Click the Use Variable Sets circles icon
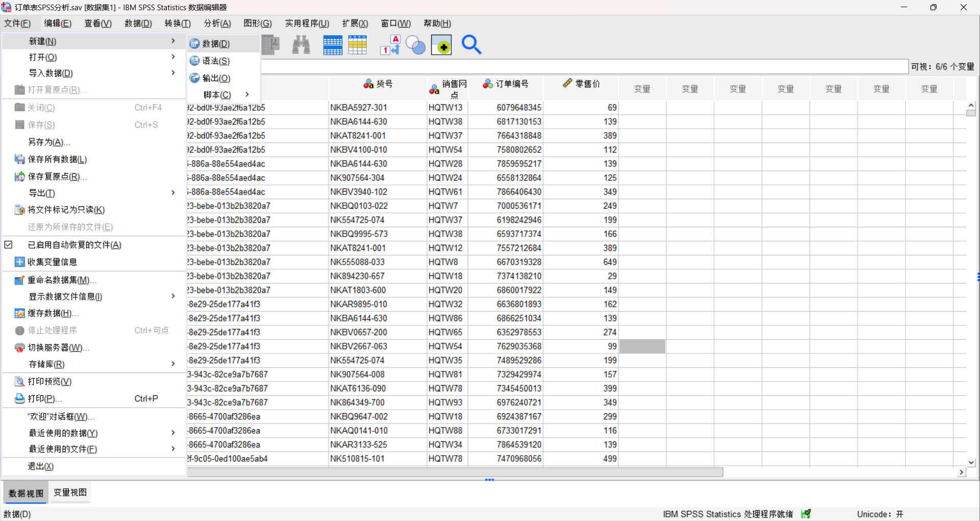Viewport: 980px width, 521px height. point(415,45)
